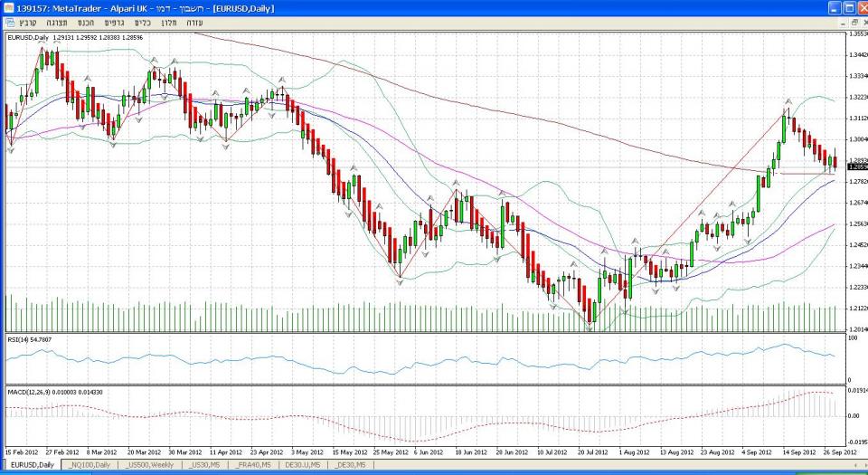Open the קובץ (File) menu
This screenshot has width=868, height=475.
(27, 22)
